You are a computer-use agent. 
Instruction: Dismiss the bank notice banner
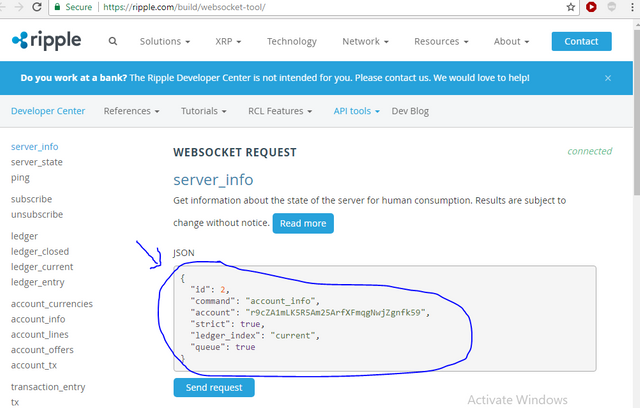pos(608,78)
